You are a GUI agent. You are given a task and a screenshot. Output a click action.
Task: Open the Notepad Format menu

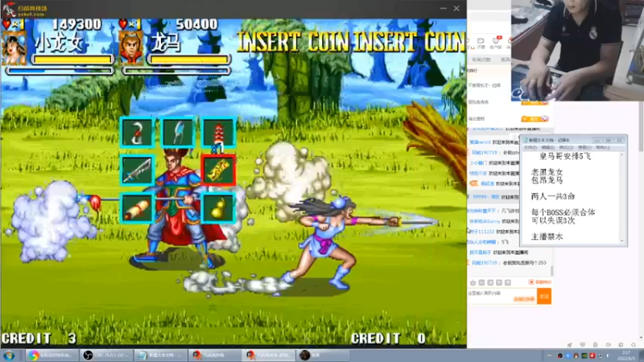(x=566, y=147)
